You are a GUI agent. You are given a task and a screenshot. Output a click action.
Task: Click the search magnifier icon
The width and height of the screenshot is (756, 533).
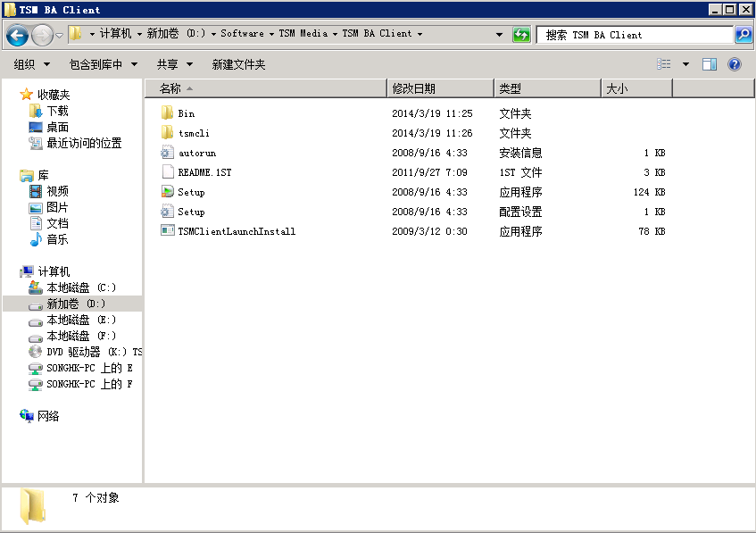tap(743, 35)
